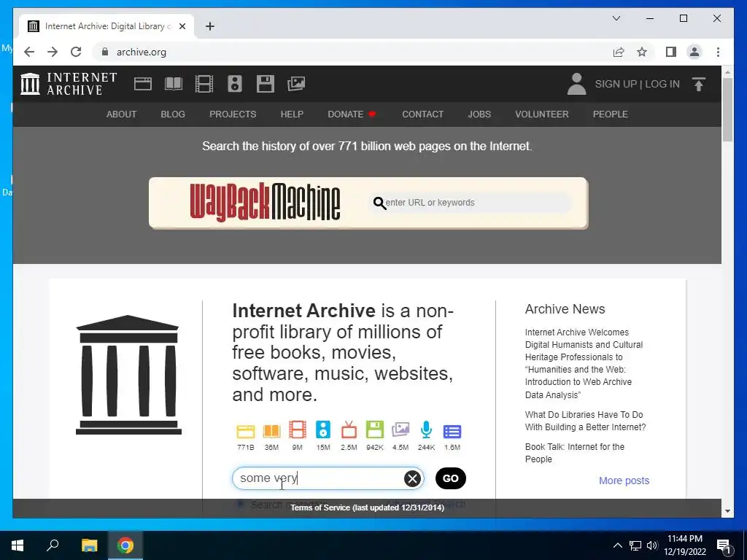Open the PROJECTS menu item
747x560 pixels.
click(233, 114)
